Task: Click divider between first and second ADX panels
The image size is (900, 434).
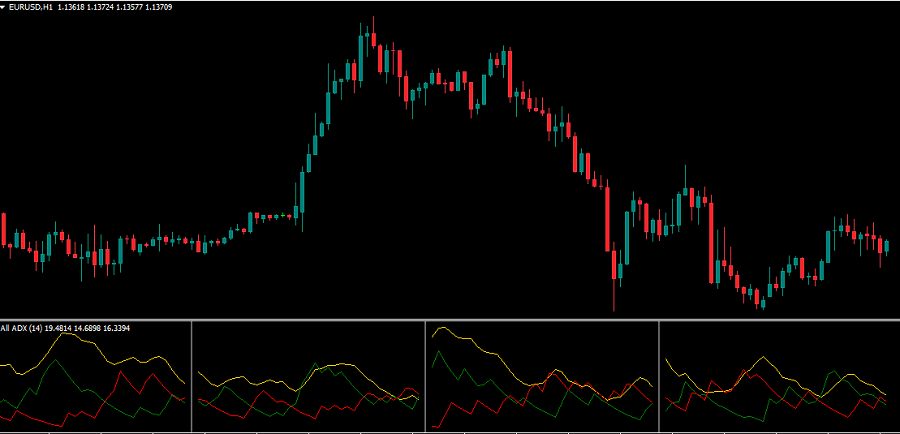Action: click(190, 377)
